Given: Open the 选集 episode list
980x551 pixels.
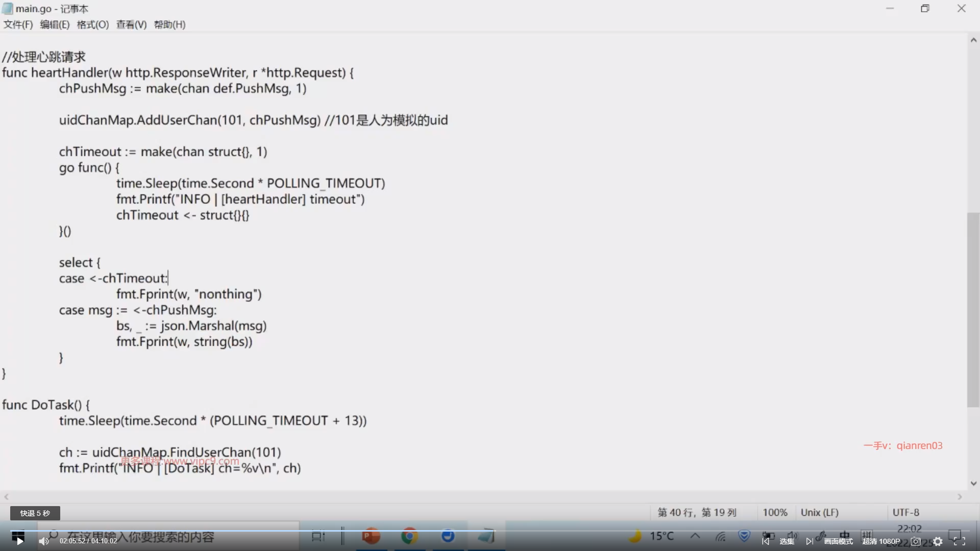Looking at the screenshot, I should pos(787,541).
